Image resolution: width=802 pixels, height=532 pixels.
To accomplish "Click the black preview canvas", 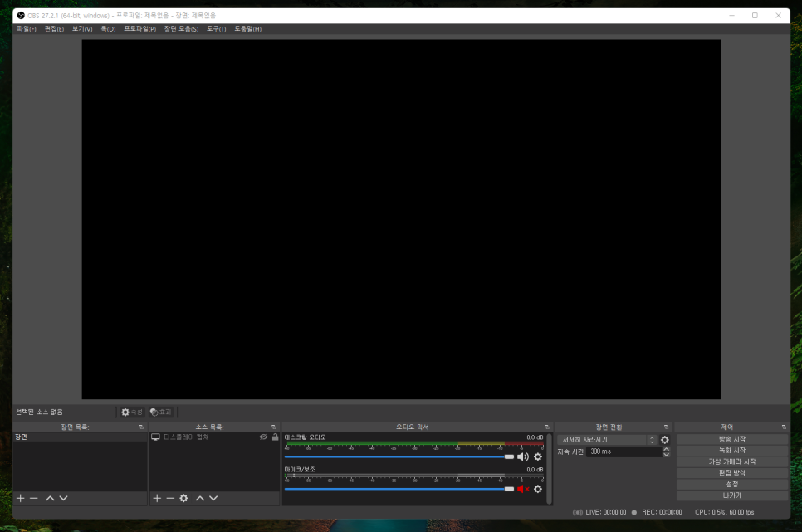I will 402,219.
